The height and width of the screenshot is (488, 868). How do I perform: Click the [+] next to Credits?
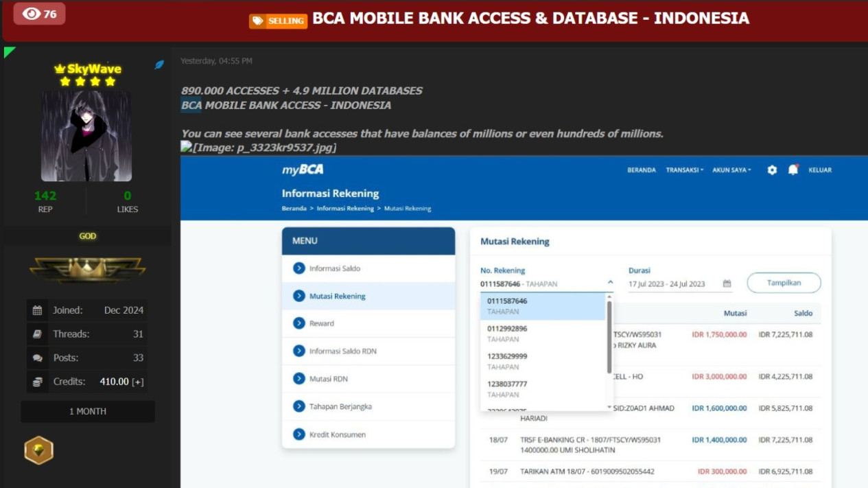coord(137,382)
